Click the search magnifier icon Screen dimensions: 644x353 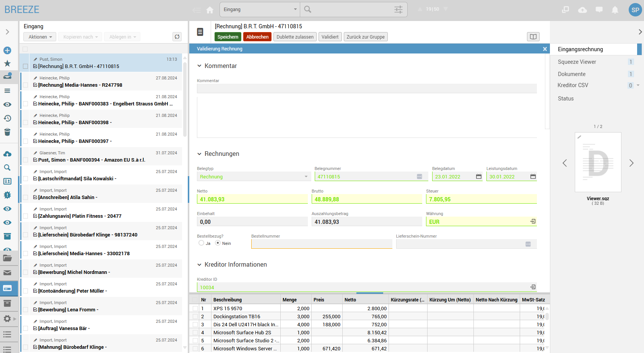click(308, 10)
